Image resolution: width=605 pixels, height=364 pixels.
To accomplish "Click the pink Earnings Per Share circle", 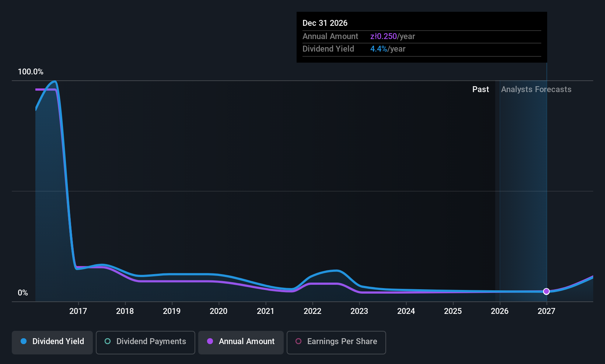I will [298, 341].
